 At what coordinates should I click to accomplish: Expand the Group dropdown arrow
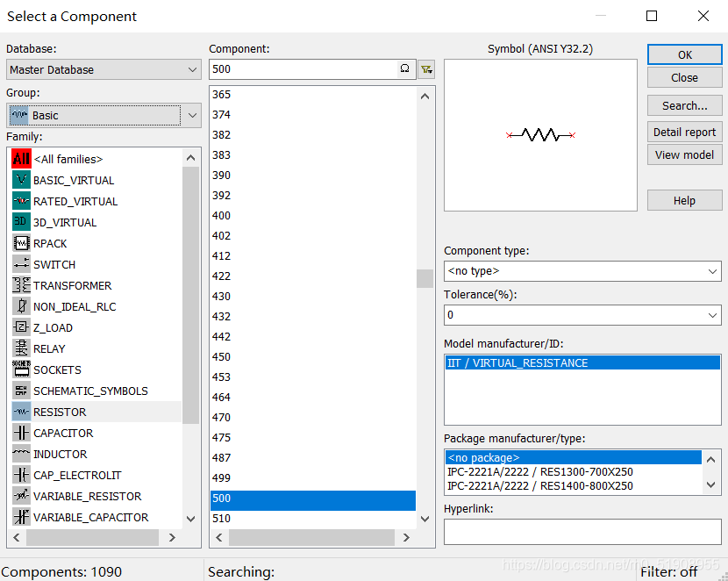click(192, 115)
